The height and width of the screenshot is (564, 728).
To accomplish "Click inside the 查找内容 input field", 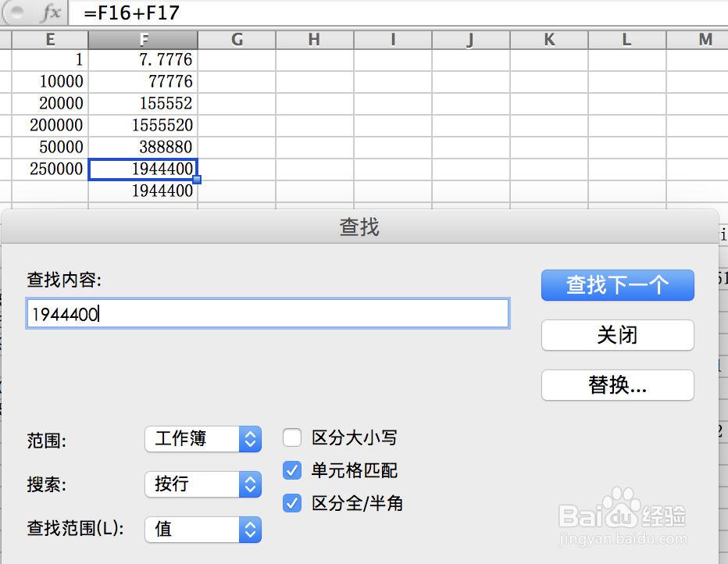I will point(268,312).
